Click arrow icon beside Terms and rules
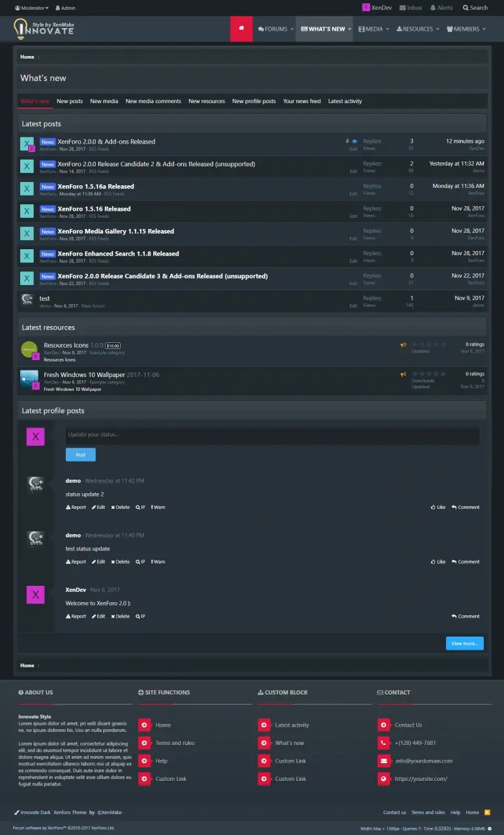Screen dimensions: 504x835 (144, 743)
